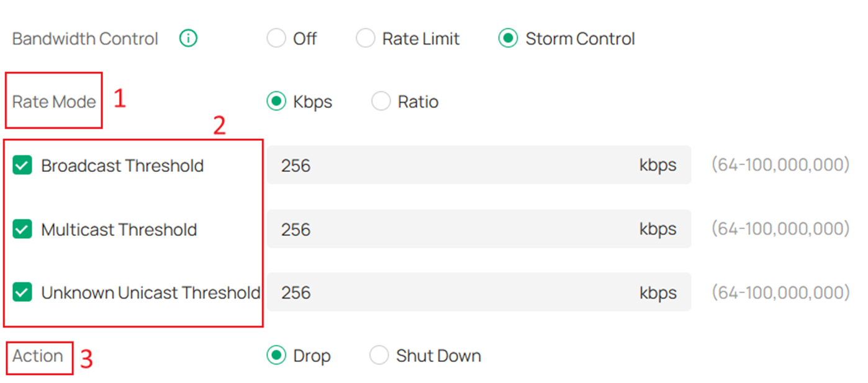The width and height of the screenshot is (868, 383).
Task: Switch Rate Mode to Ratio
Action: [x=381, y=101]
